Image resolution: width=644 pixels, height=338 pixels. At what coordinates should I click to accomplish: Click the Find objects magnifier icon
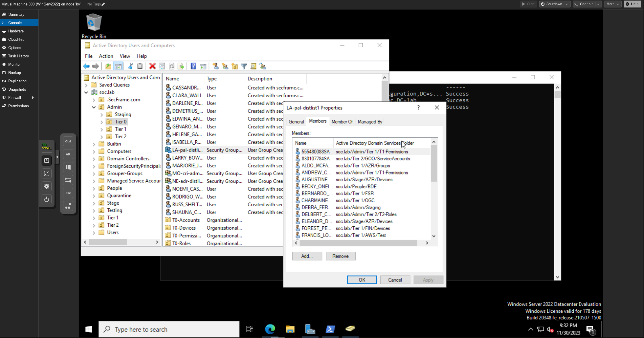coord(253,66)
